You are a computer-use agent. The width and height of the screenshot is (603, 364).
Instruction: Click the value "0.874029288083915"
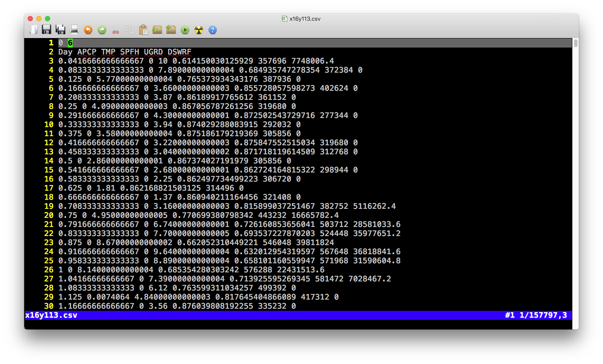tap(213, 125)
